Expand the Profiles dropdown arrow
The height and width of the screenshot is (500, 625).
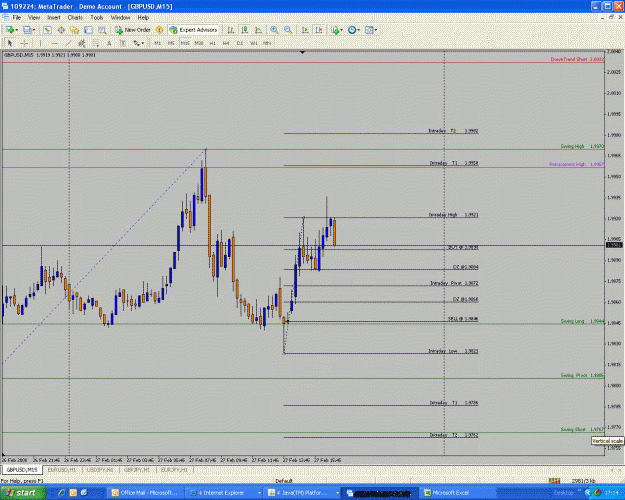[x=34, y=30]
